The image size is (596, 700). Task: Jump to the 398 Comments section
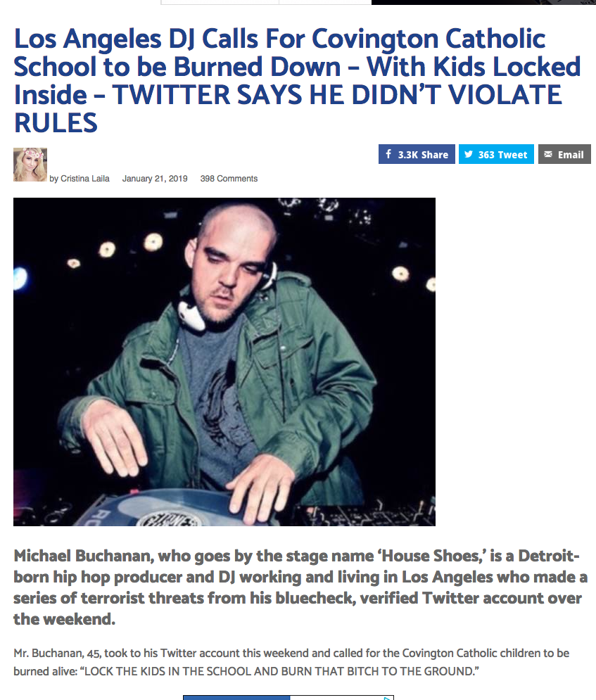pyautogui.click(x=229, y=179)
